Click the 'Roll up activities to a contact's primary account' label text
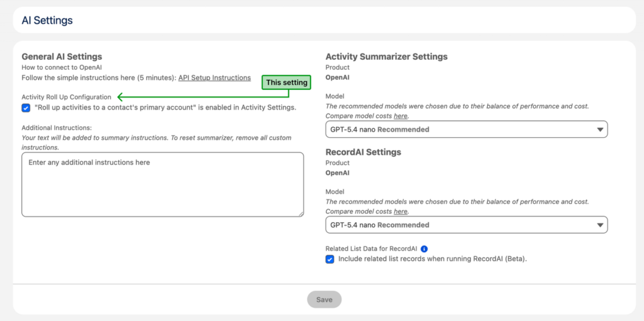644x321 pixels. [x=165, y=108]
